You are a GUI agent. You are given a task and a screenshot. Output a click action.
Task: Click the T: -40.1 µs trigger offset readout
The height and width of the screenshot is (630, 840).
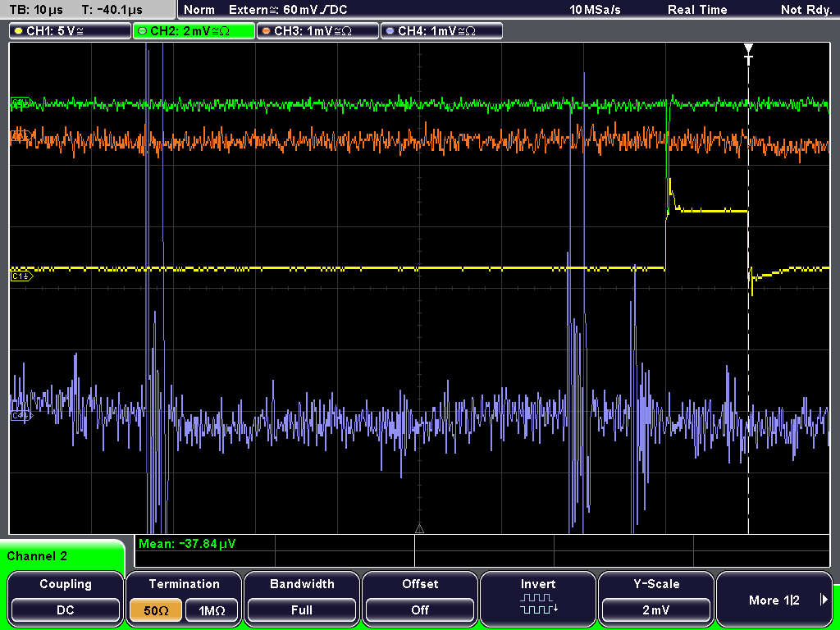pyautogui.click(x=112, y=10)
